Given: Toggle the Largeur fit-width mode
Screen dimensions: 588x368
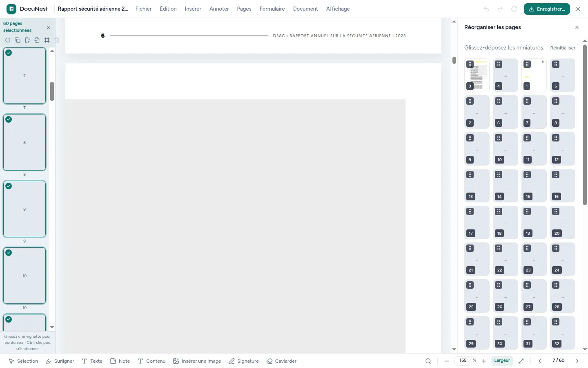Looking at the screenshot, I should [502, 361].
